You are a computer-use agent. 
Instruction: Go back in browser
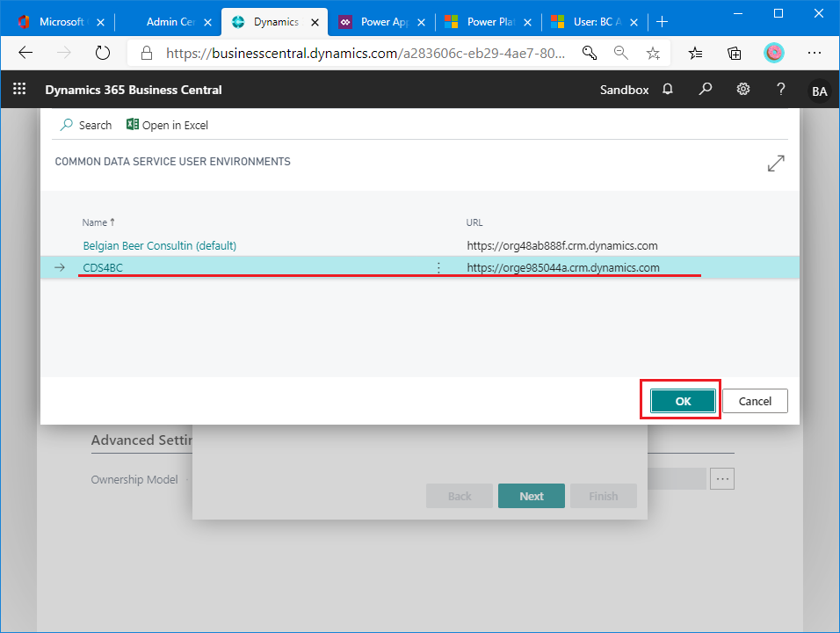(x=25, y=53)
